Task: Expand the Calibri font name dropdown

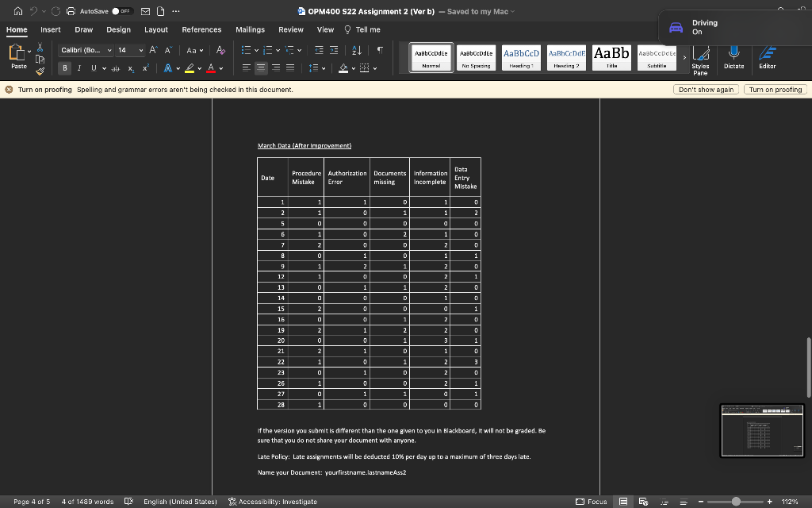Action: 109,50
